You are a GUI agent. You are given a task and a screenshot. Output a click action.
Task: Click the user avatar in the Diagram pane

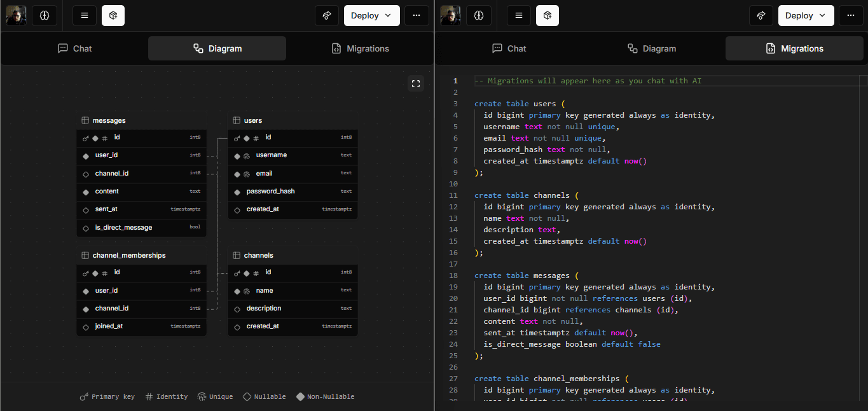17,15
